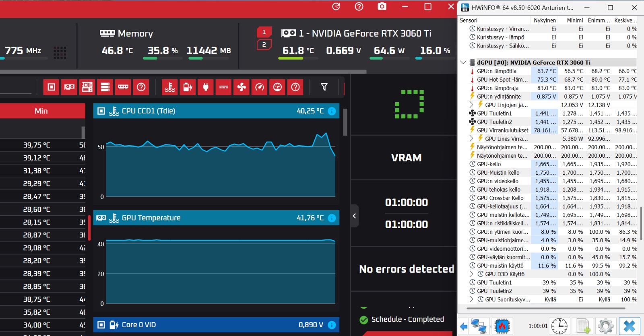
Task: Click Schedule - Completed status
Action: 407,319
